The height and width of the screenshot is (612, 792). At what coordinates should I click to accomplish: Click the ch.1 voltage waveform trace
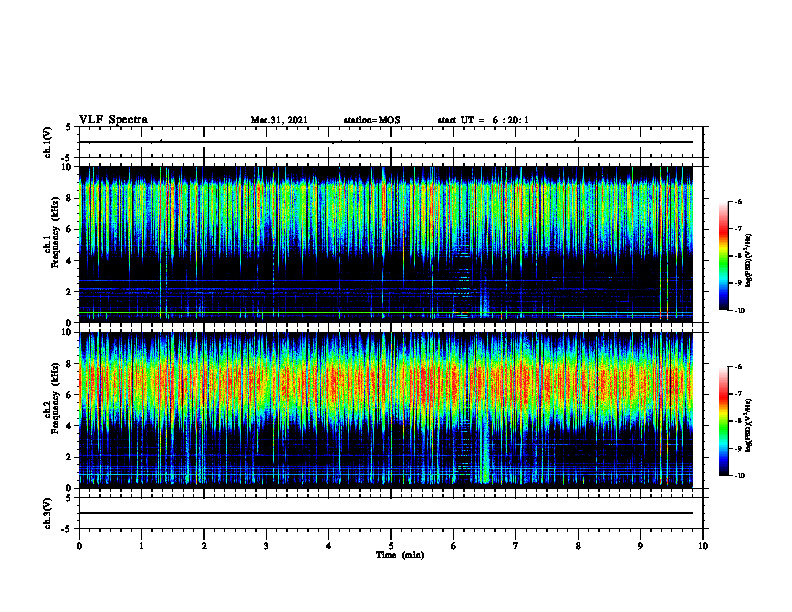[x=386, y=142]
